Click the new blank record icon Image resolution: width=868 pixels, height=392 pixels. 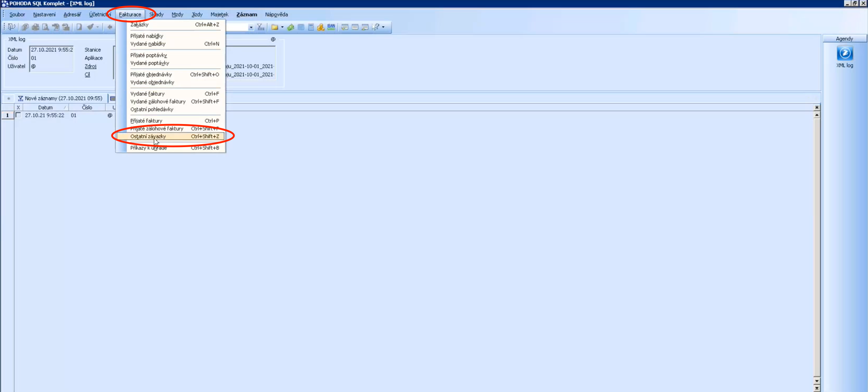coord(79,27)
